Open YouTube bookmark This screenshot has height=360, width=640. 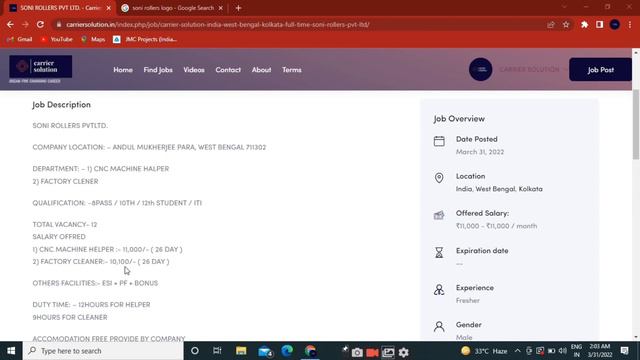56,39
